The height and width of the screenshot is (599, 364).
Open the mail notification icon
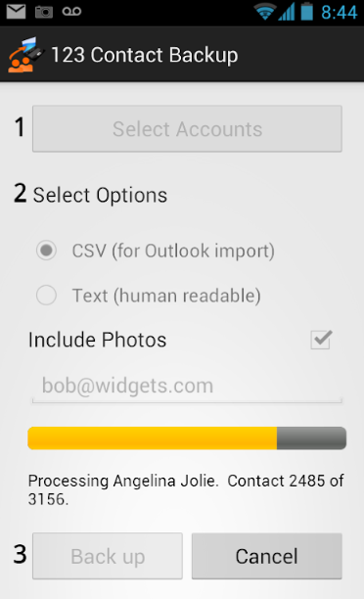click(16, 12)
